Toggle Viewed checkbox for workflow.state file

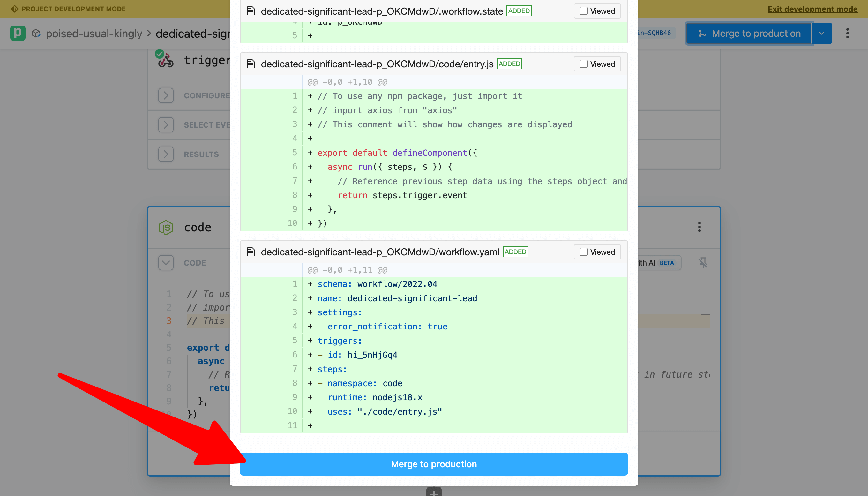point(584,11)
